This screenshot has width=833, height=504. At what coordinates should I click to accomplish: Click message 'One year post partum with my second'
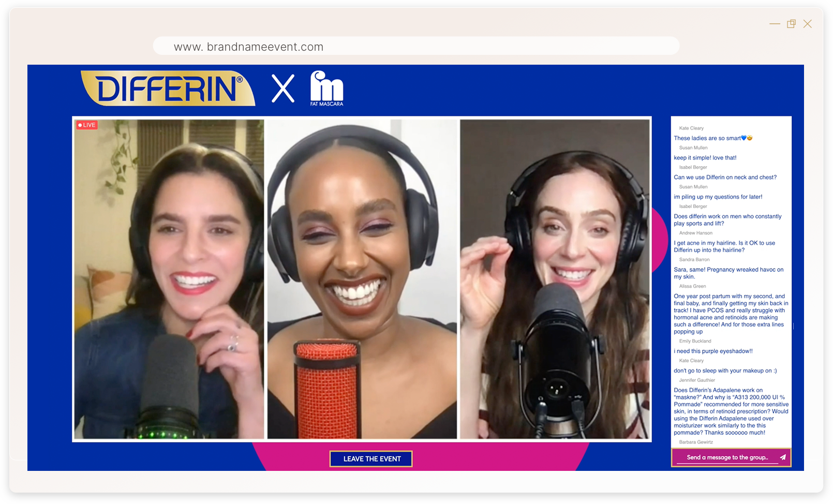tap(731, 314)
